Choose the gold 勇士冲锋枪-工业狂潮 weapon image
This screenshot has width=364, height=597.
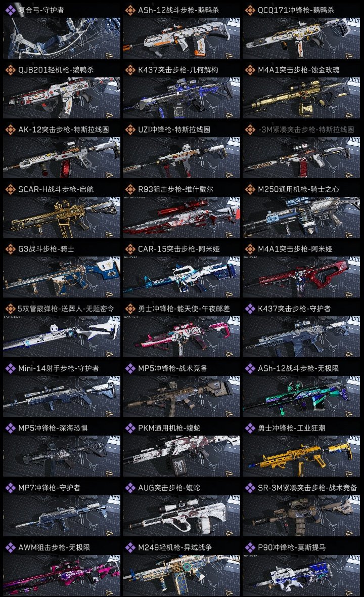click(301, 456)
